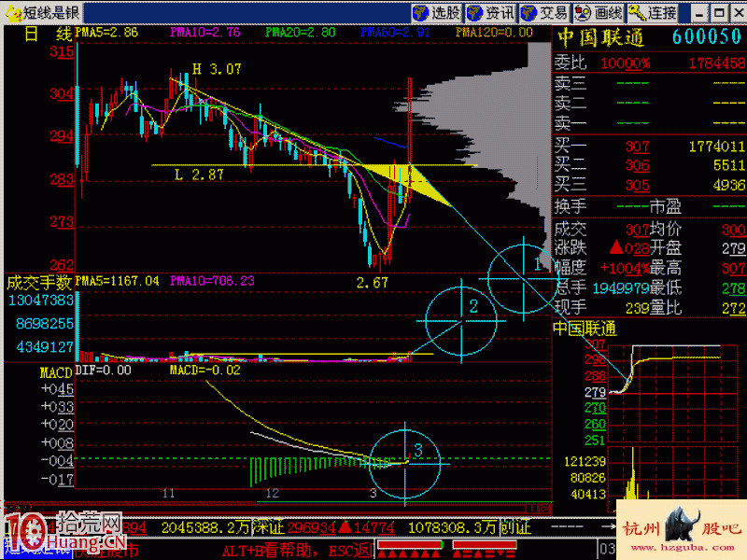747x560 pixels.
Task: Click the 总手 value 1949979
Action: click(x=621, y=287)
